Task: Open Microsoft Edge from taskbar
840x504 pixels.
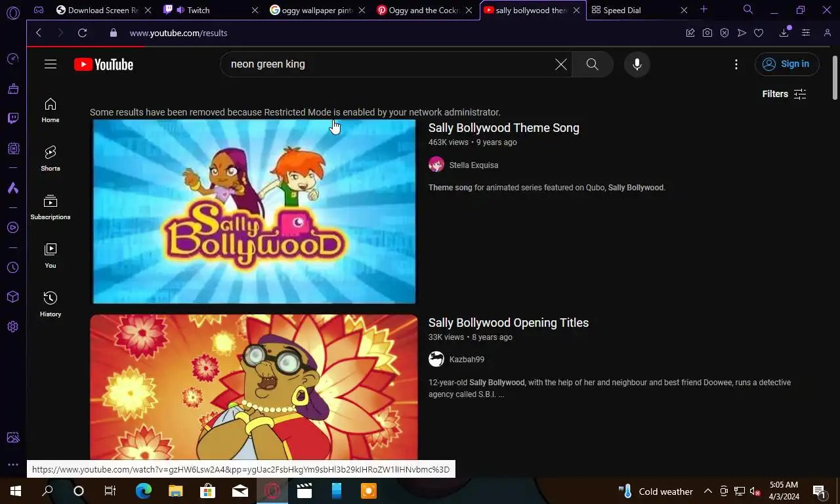Action: pyautogui.click(x=143, y=491)
